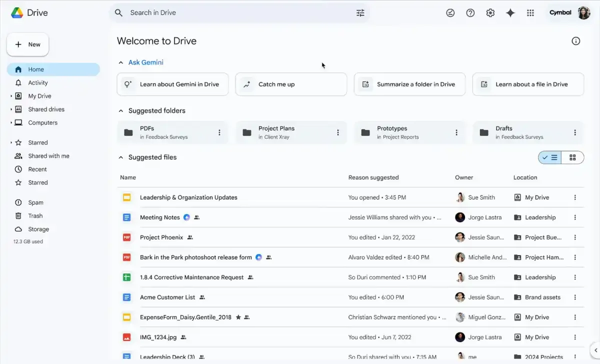
Task: Open the Leadership Deck (3) file
Action: coord(167,357)
